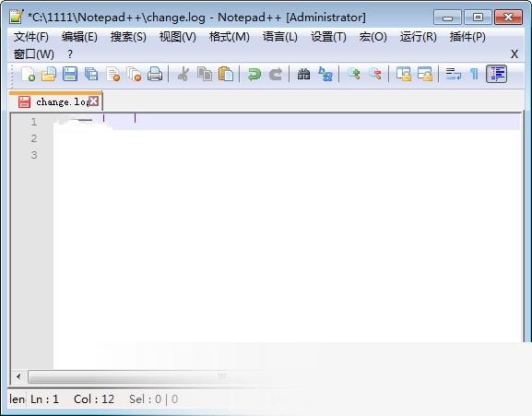Open Find dialog binoculars icon

coord(303,74)
